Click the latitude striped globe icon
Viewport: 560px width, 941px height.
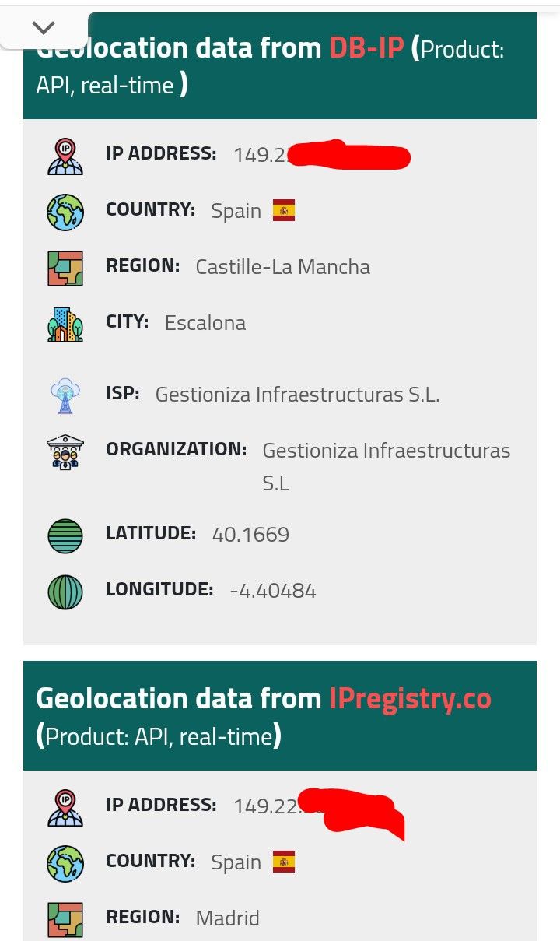pos(65,535)
